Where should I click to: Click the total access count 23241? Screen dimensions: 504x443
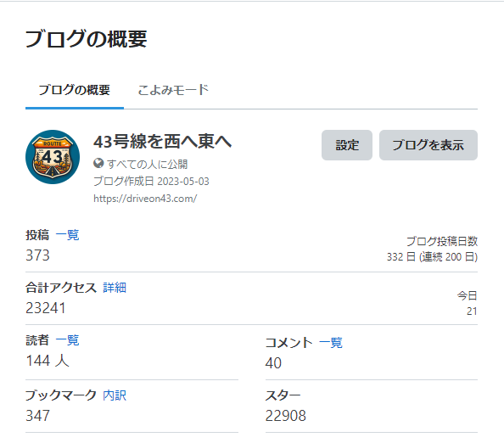[46, 308]
